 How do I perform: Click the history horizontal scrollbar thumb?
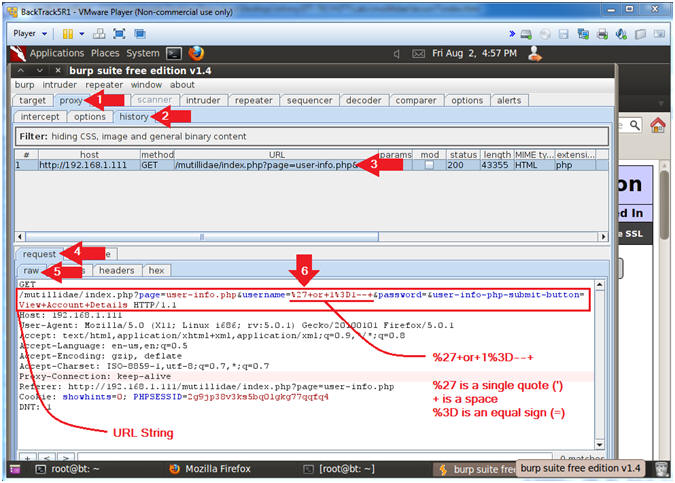(202, 236)
